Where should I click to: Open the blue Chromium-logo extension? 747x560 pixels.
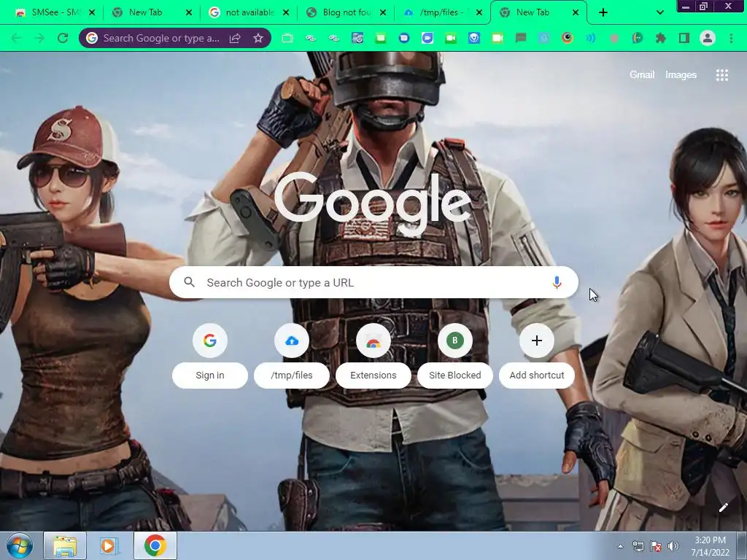(x=474, y=38)
